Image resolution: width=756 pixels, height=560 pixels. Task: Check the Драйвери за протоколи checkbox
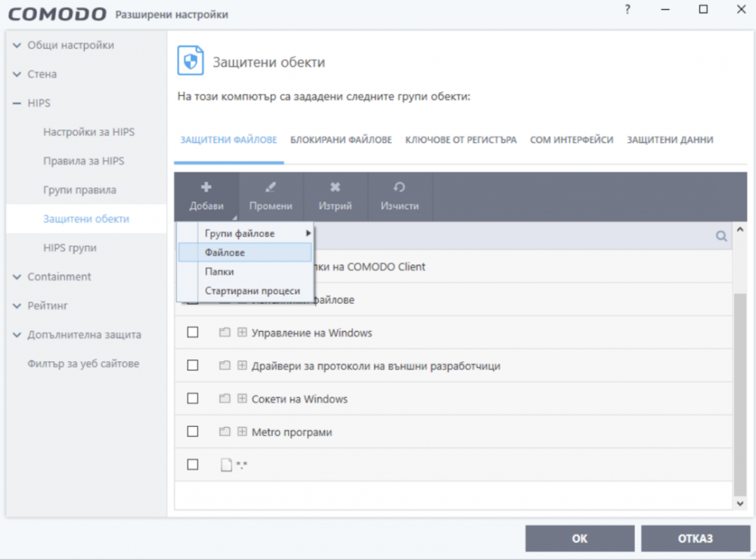pos(192,365)
